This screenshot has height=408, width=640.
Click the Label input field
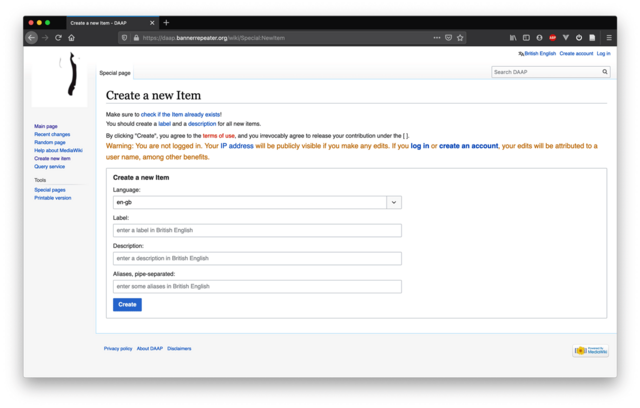[x=257, y=230]
